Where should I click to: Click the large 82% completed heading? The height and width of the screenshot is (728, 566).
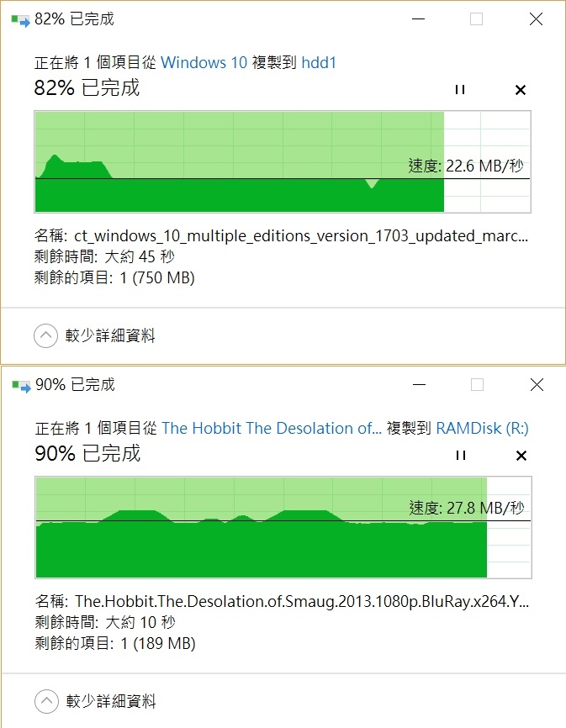[x=87, y=87]
